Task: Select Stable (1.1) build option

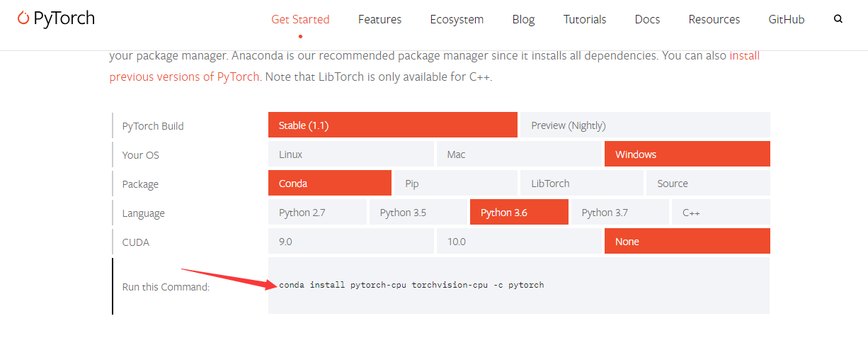Action: (x=392, y=125)
